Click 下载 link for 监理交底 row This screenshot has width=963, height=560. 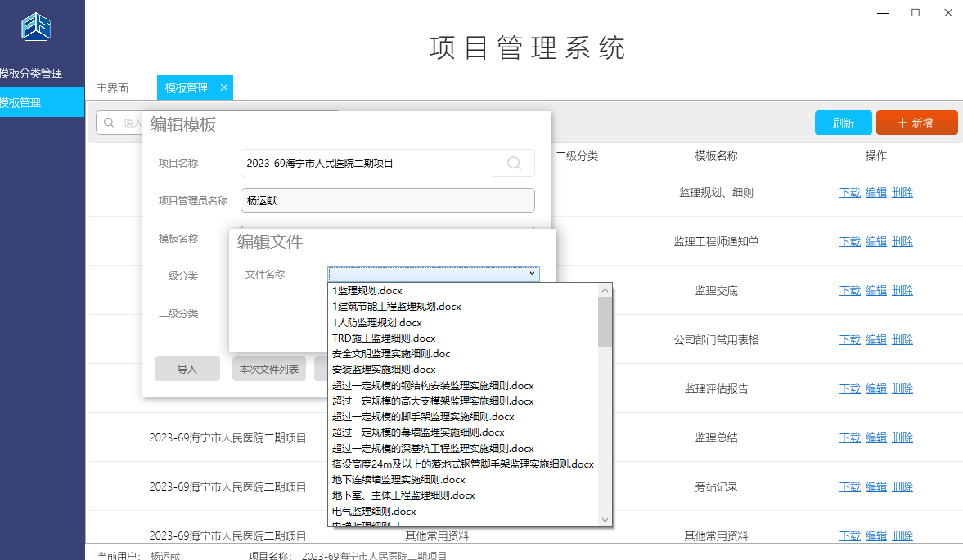(850, 290)
